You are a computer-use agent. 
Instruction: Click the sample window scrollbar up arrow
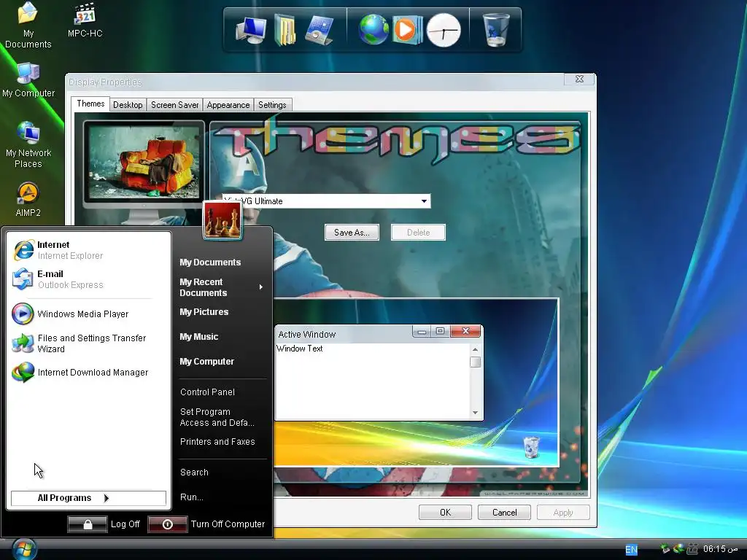pyautogui.click(x=475, y=349)
